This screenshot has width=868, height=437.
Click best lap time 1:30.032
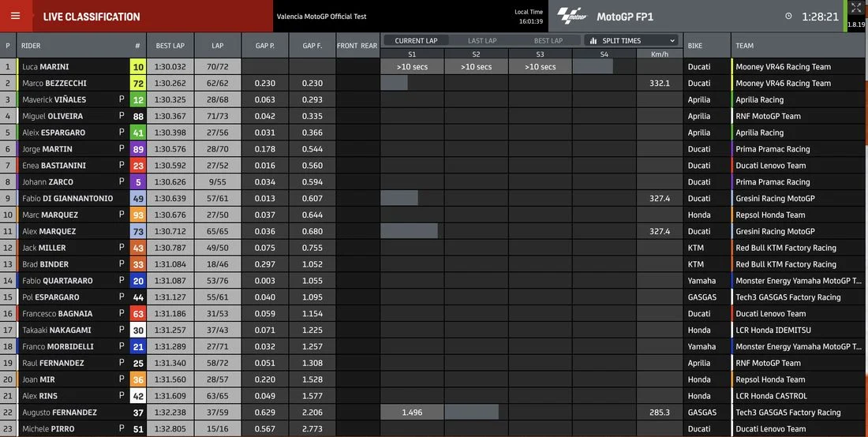(170, 67)
